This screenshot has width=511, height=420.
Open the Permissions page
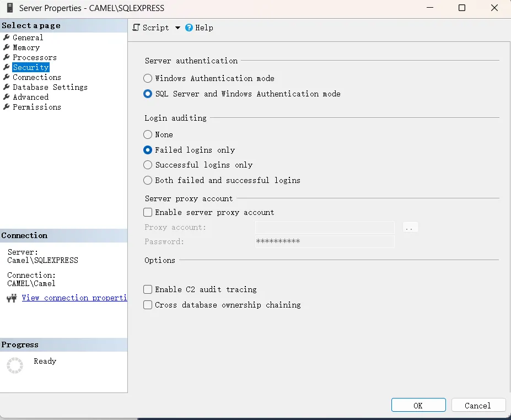coord(37,107)
